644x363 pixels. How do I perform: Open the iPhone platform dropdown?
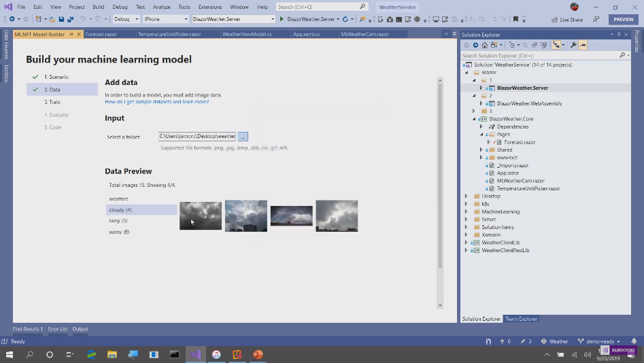point(166,19)
